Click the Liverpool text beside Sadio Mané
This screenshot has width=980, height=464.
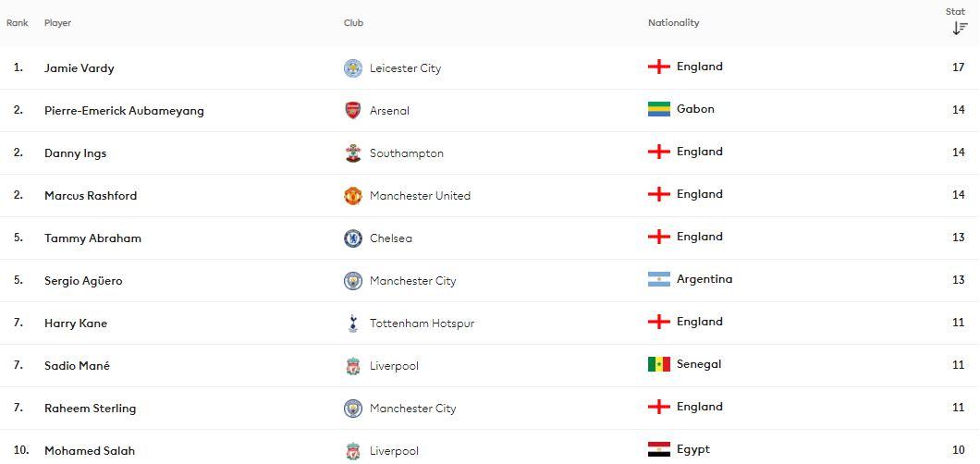pos(395,366)
